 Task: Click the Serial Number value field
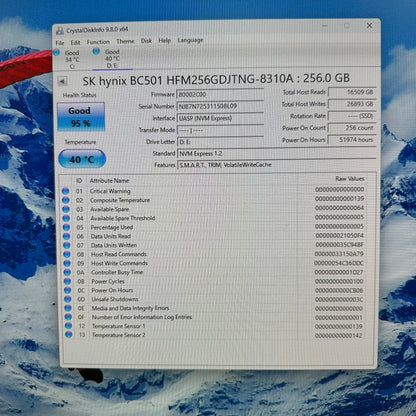point(220,106)
